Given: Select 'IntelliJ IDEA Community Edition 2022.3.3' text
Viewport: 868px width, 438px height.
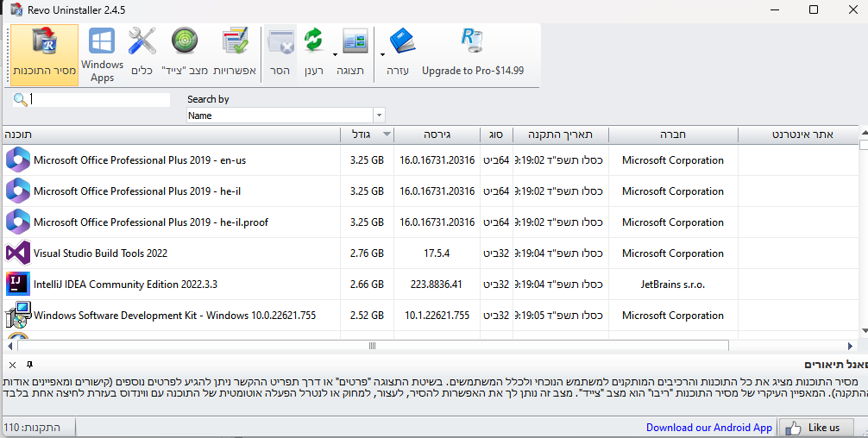Looking at the screenshot, I should coord(125,285).
